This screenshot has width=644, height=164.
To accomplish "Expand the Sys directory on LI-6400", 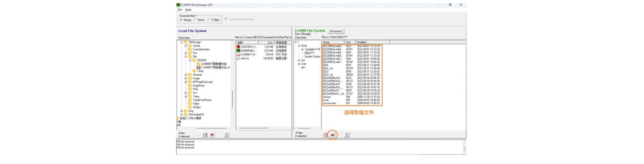I will coord(299,60).
